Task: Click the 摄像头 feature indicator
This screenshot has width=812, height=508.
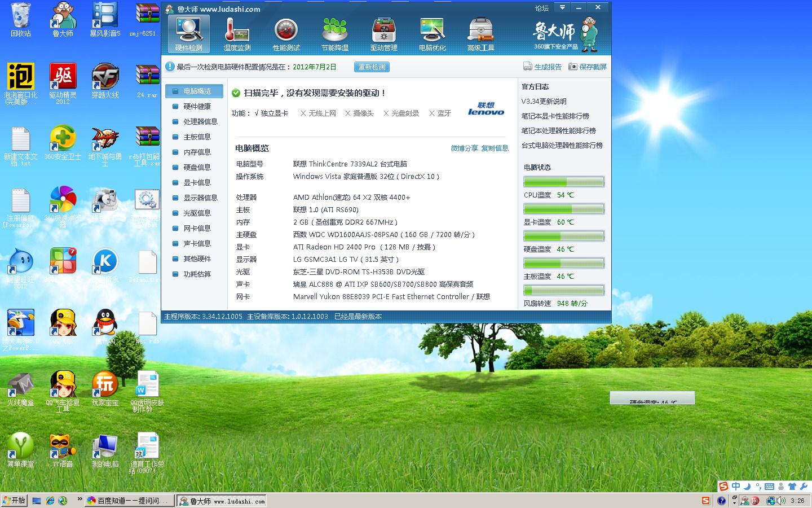Action: point(359,113)
